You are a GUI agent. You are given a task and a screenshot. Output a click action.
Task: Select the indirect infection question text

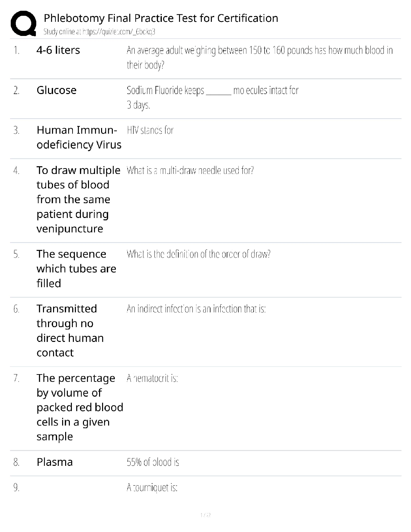(196, 309)
